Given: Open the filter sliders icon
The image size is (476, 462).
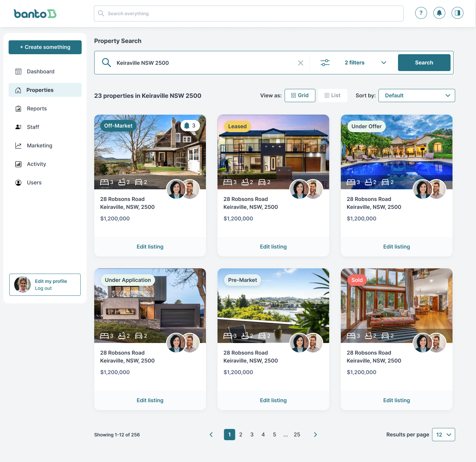Looking at the screenshot, I should click(x=325, y=63).
